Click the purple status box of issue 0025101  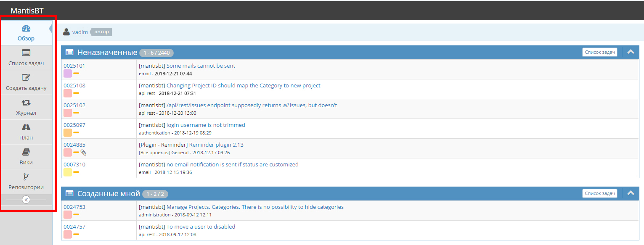coord(67,74)
